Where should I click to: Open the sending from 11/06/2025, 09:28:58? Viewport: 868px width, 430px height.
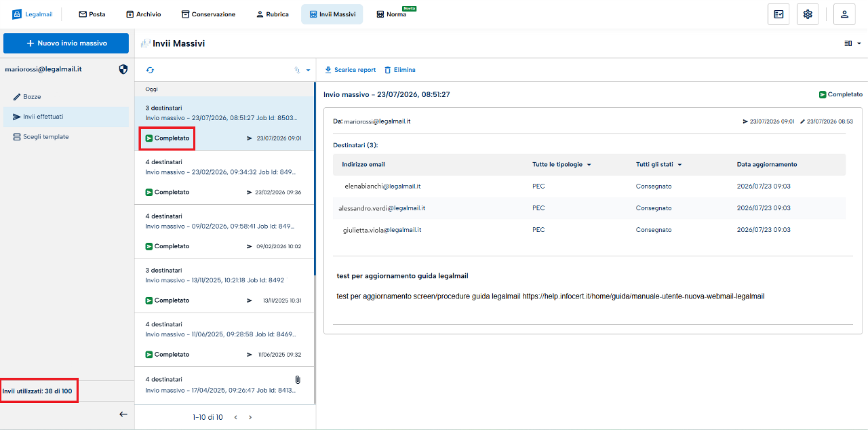click(x=224, y=340)
